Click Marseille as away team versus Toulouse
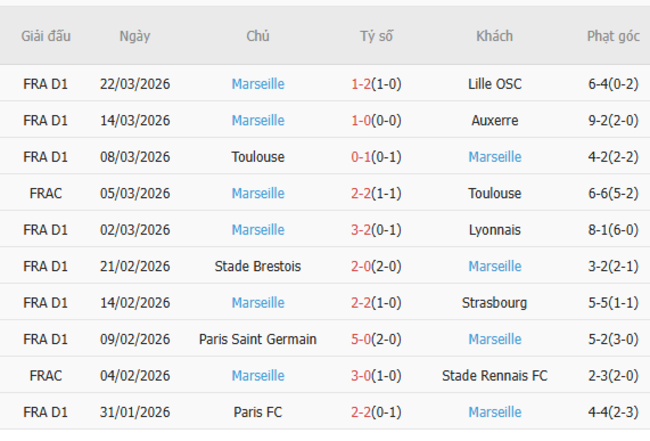This screenshot has height=441, width=650. pos(494,157)
